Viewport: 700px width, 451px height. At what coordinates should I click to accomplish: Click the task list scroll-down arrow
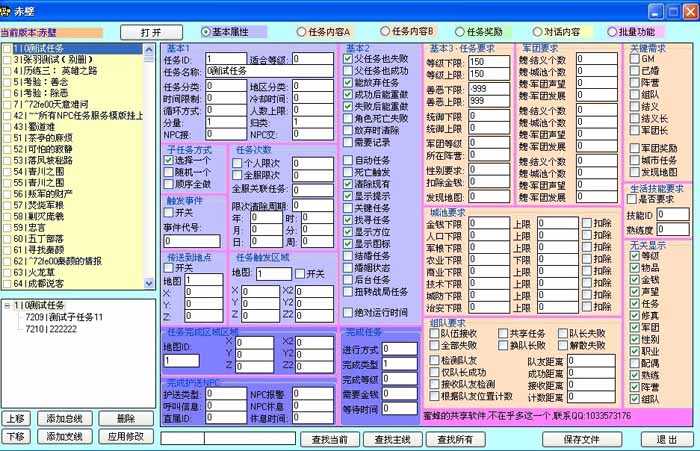[149, 286]
